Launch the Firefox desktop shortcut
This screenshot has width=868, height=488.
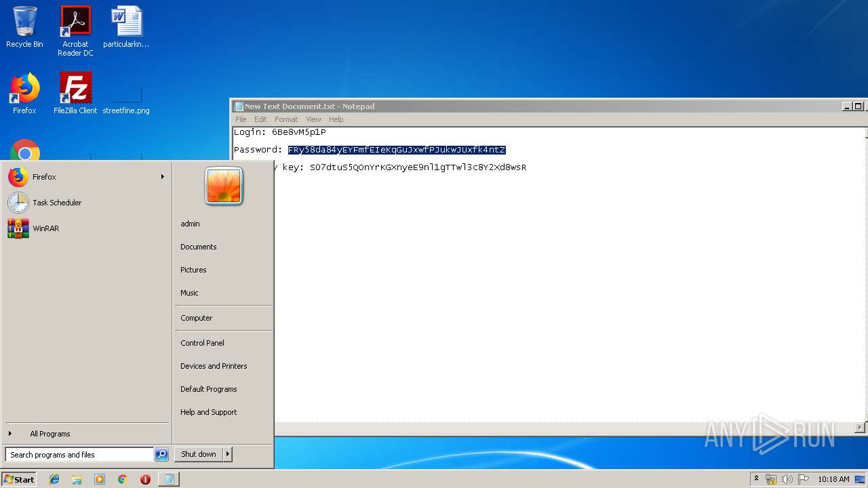point(24,94)
